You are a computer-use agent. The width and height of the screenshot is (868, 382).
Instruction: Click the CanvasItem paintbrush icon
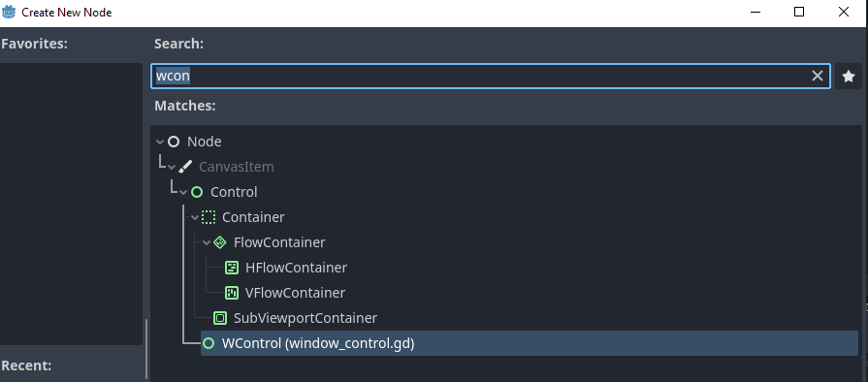[185, 167]
